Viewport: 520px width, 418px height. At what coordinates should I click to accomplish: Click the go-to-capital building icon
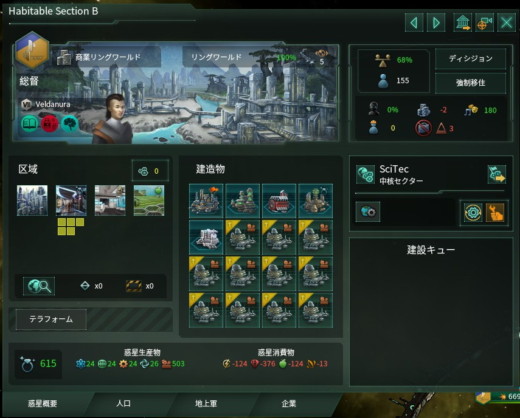pos(463,23)
